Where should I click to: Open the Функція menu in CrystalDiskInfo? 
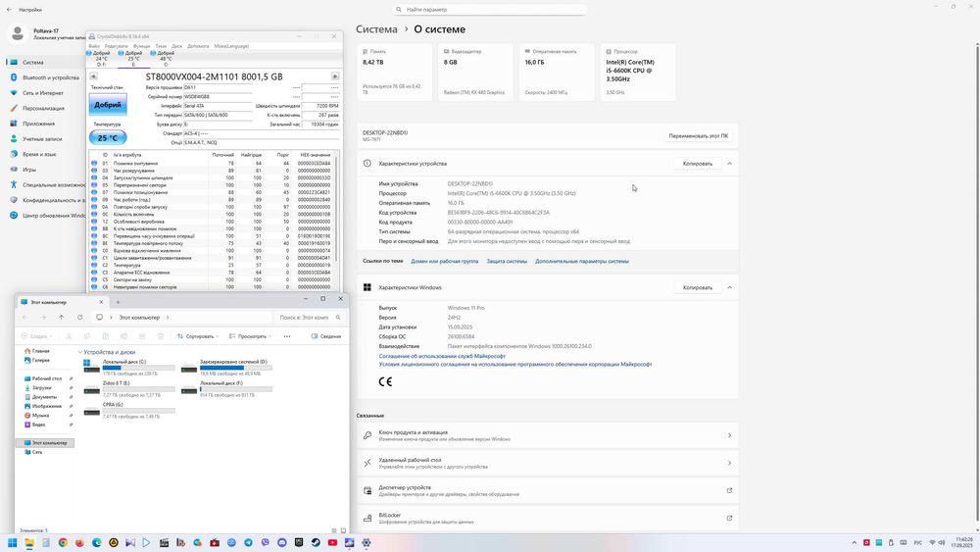pos(141,46)
